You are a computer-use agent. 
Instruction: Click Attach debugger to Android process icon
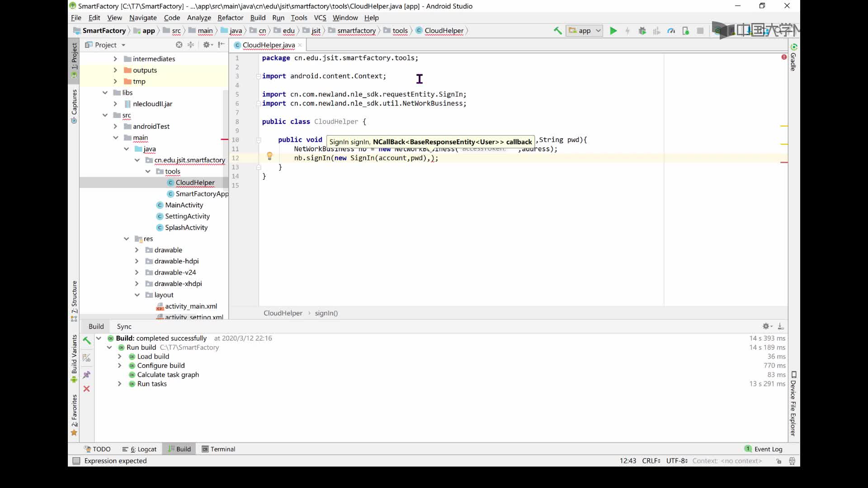pyautogui.click(x=685, y=31)
